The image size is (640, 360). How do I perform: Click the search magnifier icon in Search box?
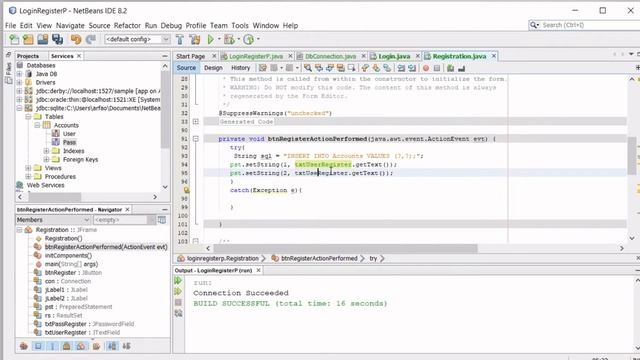pos(534,25)
